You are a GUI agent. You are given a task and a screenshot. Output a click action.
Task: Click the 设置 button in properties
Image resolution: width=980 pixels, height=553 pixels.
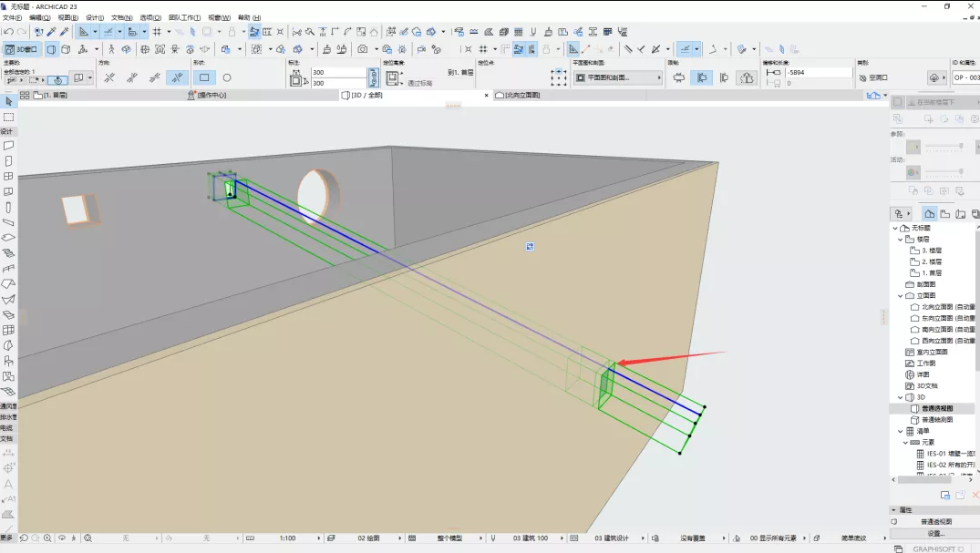tap(935, 534)
